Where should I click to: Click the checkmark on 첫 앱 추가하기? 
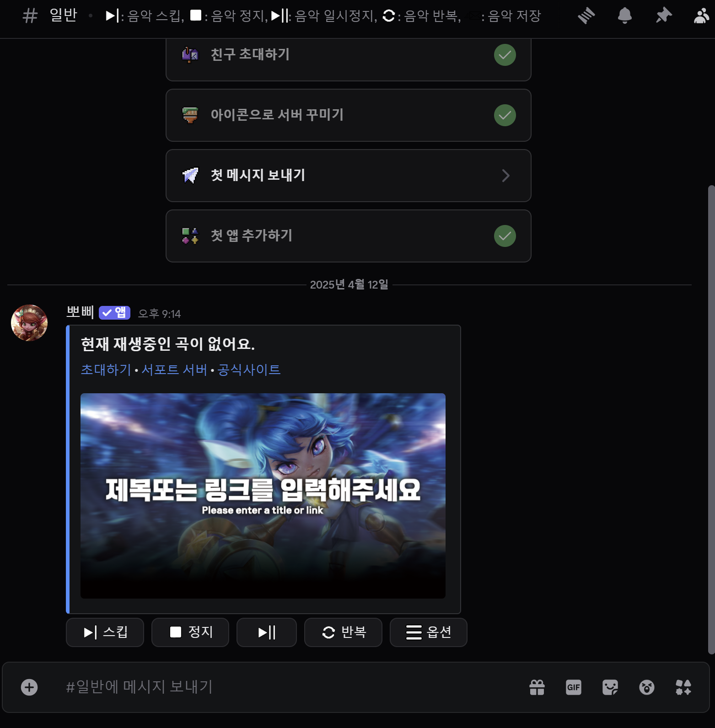505,236
